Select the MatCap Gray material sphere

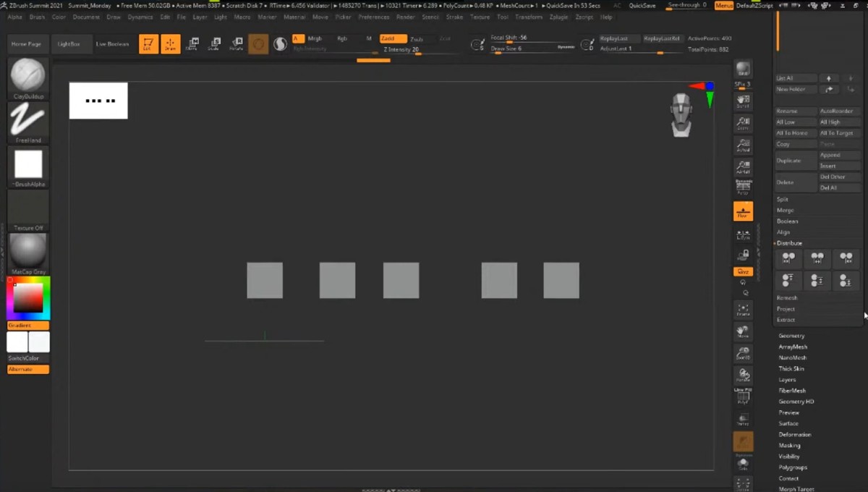pyautogui.click(x=28, y=251)
